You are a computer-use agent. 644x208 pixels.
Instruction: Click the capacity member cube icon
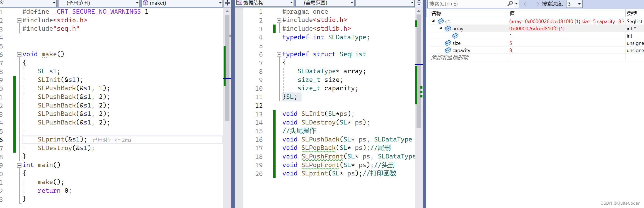(x=448, y=50)
